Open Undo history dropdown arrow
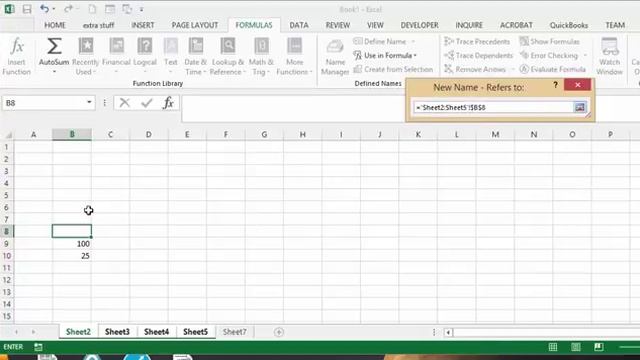Screen dimensions: 640x360 (54, 9)
